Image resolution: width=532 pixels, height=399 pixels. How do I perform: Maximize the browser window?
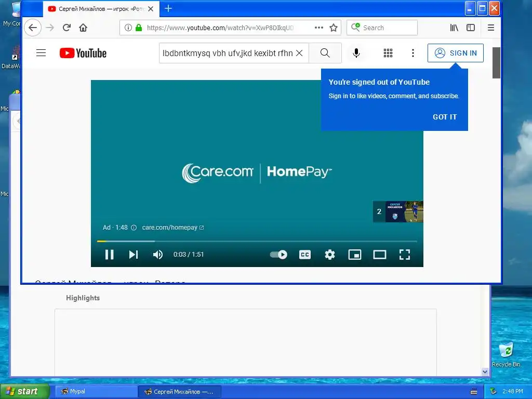coord(482,8)
